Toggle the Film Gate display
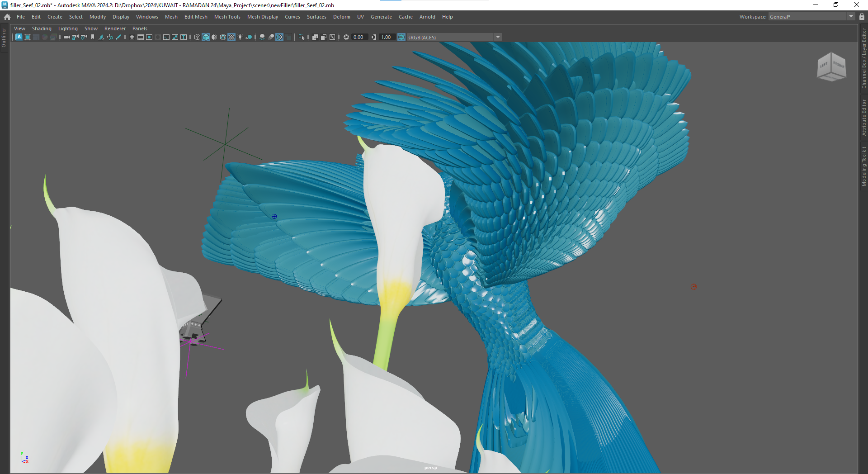The height and width of the screenshot is (474, 868). point(141,37)
